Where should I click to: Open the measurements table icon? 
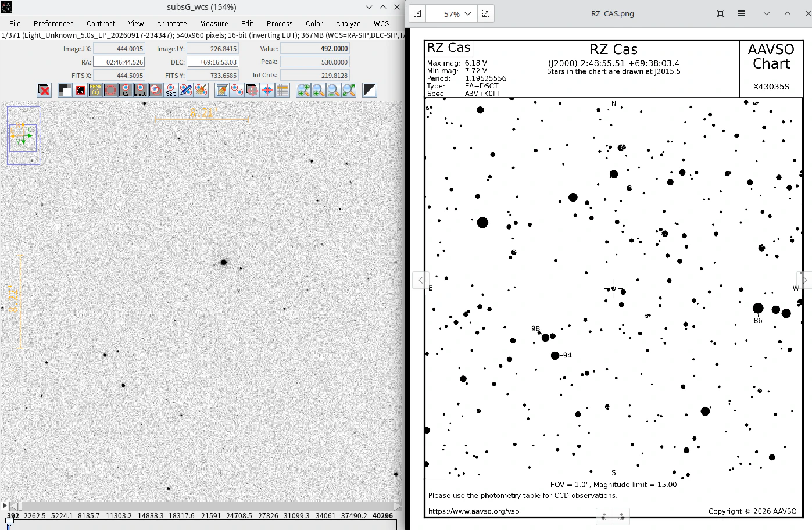pos(282,90)
